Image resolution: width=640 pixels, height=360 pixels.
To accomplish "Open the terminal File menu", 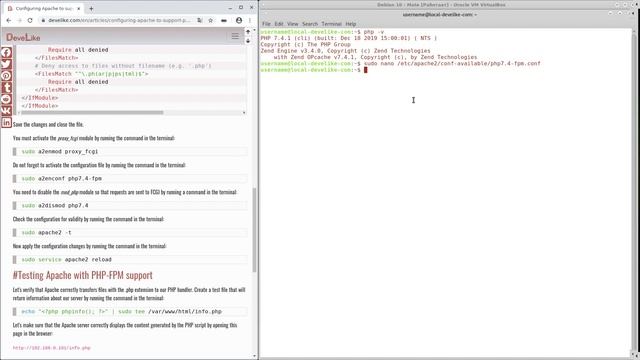I will pos(266,24).
